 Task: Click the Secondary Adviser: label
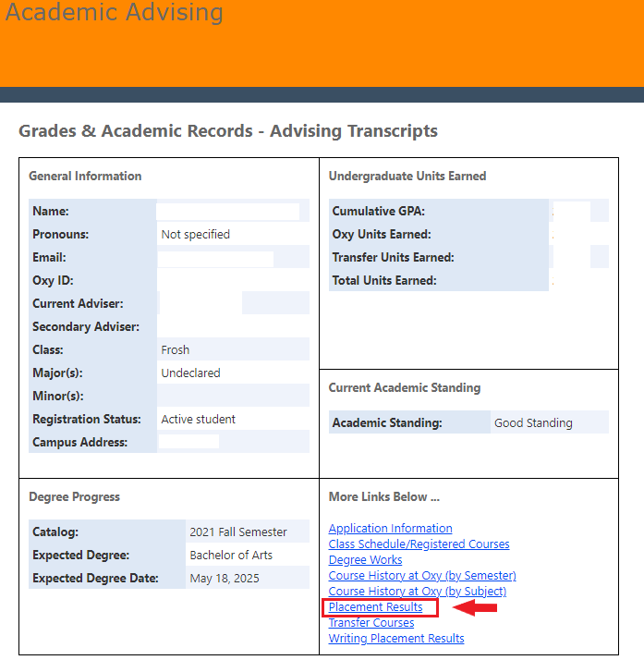click(86, 326)
